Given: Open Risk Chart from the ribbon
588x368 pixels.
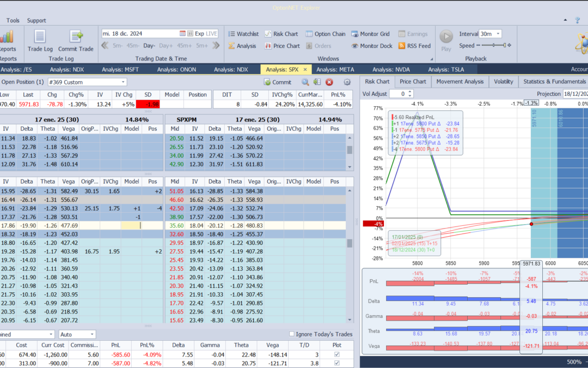Looking at the screenshot, I should (x=281, y=34).
